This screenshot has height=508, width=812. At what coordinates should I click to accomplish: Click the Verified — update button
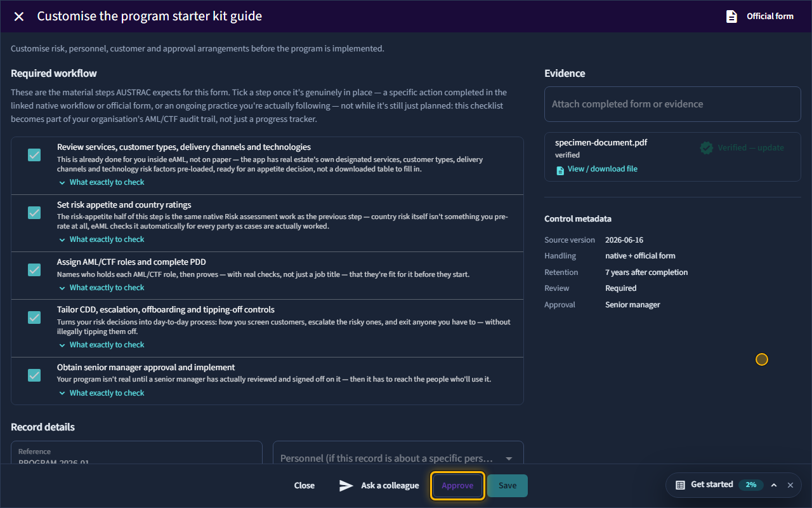pyautogui.click(x=742, y=147)
